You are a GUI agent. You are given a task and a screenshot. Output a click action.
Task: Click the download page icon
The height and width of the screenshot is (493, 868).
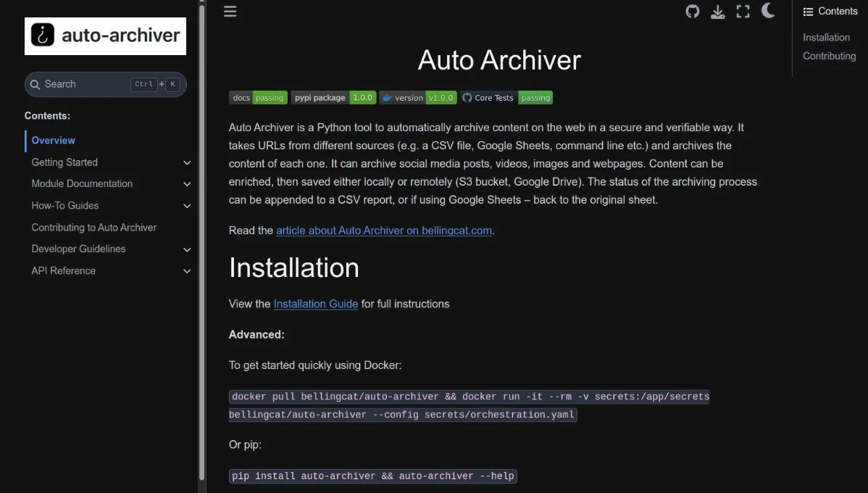pyautogui.click(x=718, y=11)
